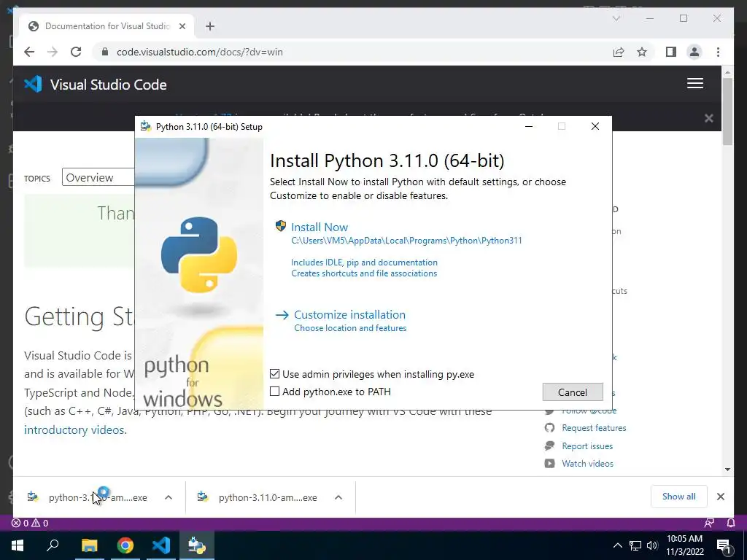Share this page icon in Chrome
The width and height of the screenshot is (747, 560).
[x=619, y=52]
